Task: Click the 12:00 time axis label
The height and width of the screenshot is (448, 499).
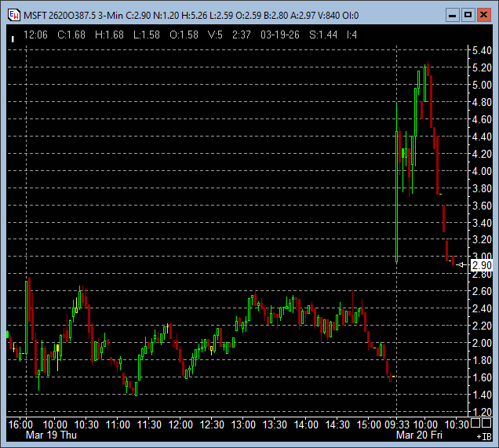Action: (x=180, y=424)
